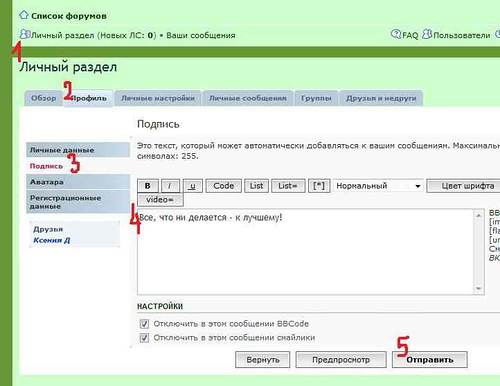Switch to the Обзор tab
Screen dimensions: 500x386
[44, 98]
